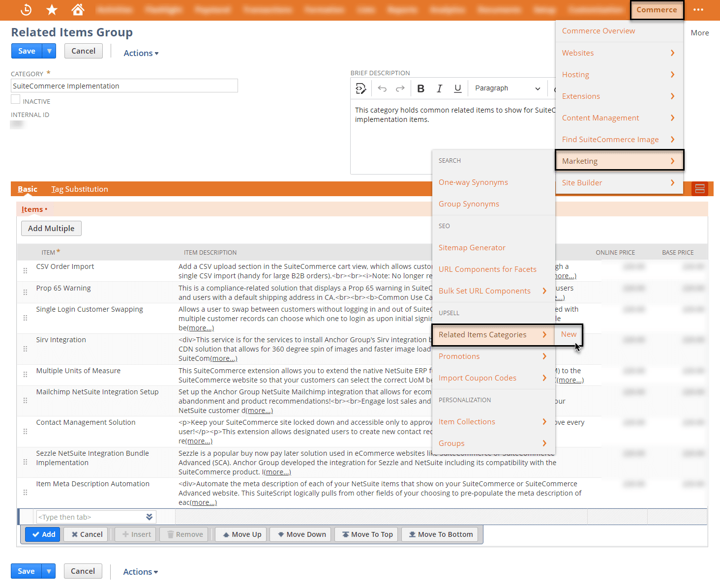Screen dimensions: 720x588
Task: Apply italic formatting in description
Action: click(439, 88)
